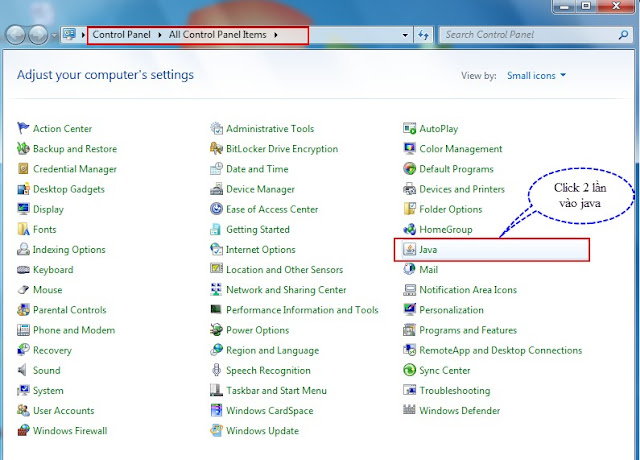Expand arrow before Control Panel breadcrumb

pos(83,35)
